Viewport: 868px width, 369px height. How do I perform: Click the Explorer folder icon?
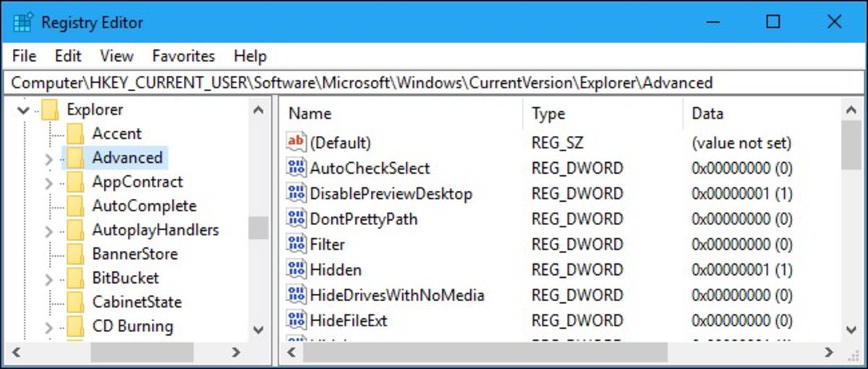point(49,110)
